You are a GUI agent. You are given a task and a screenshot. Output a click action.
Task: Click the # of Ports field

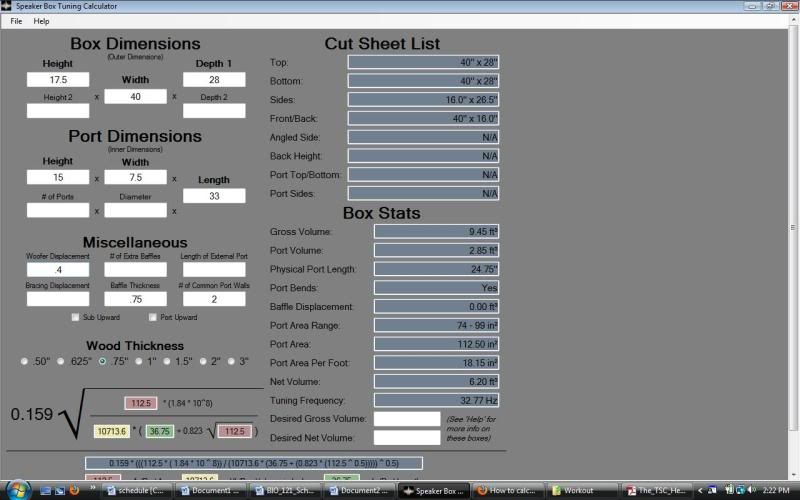58,210
